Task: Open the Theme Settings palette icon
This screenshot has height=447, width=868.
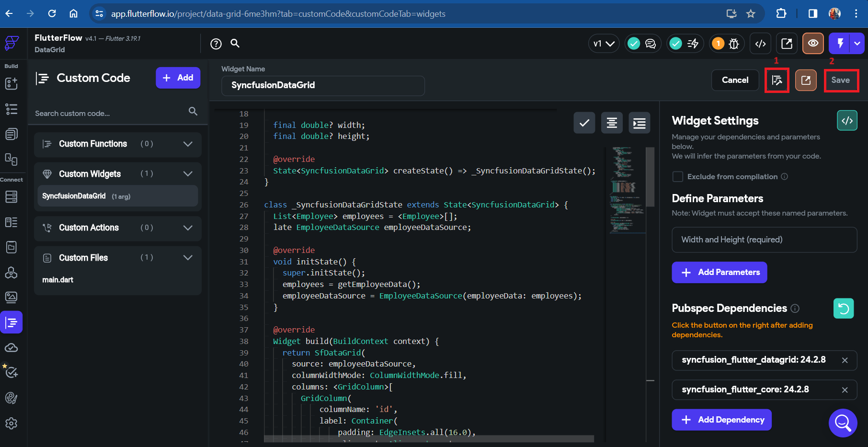Action: (11, 398)
